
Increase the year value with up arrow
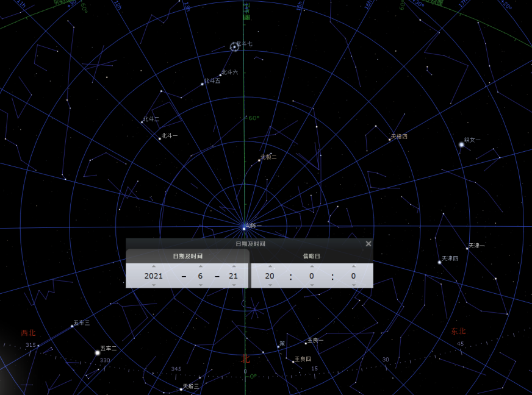click(154, 266)
